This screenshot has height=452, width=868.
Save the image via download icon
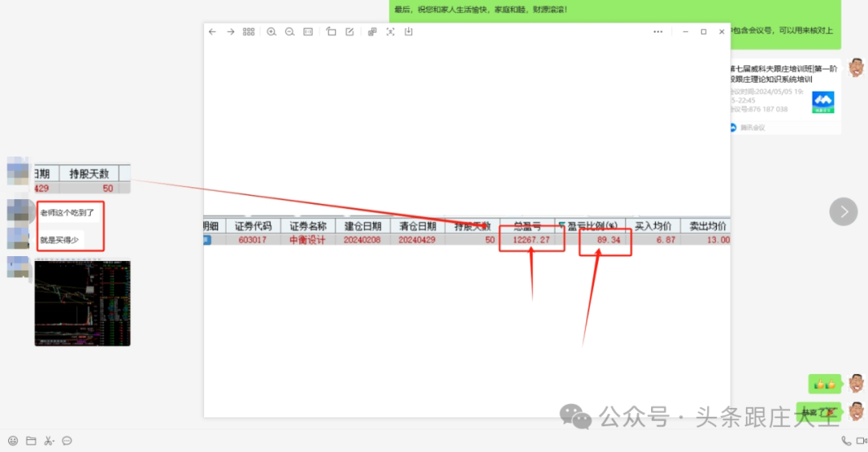409,32
